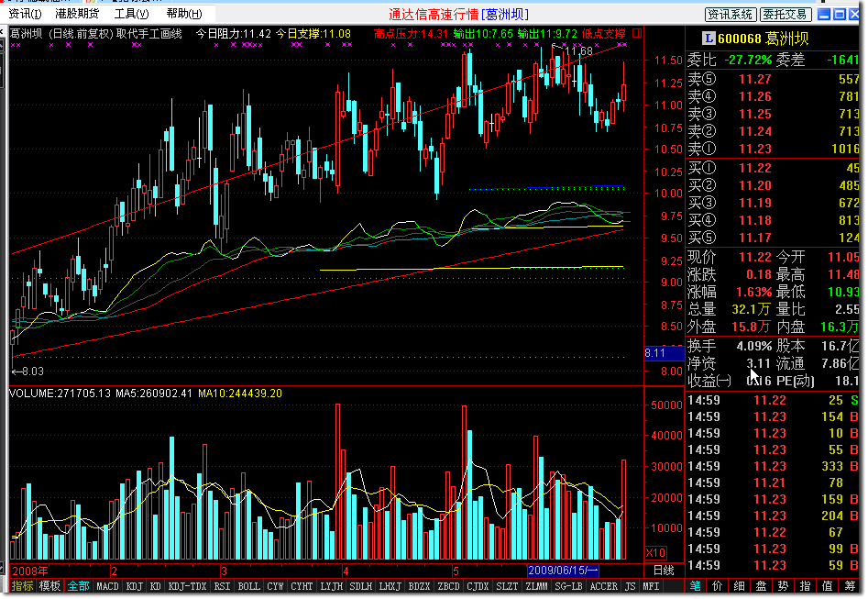Click the 卖① price 11.23
Viewport: 868px width, 599px height.
755,149
